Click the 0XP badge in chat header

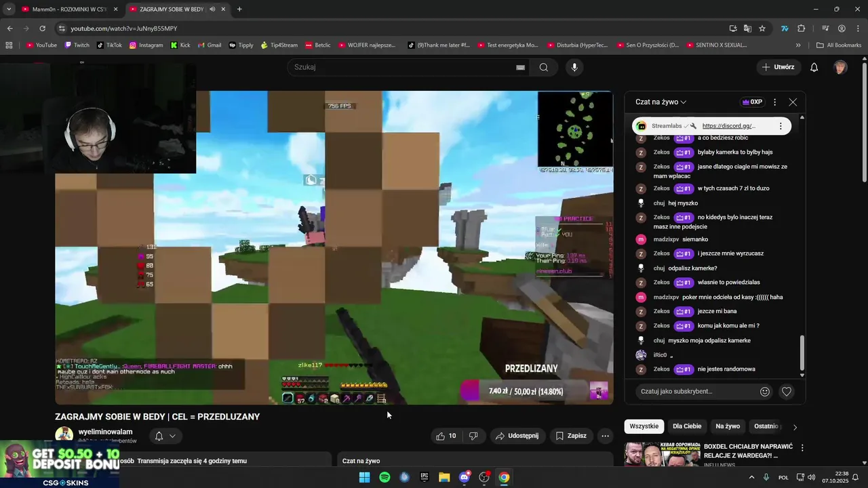(x=752, y=102)
